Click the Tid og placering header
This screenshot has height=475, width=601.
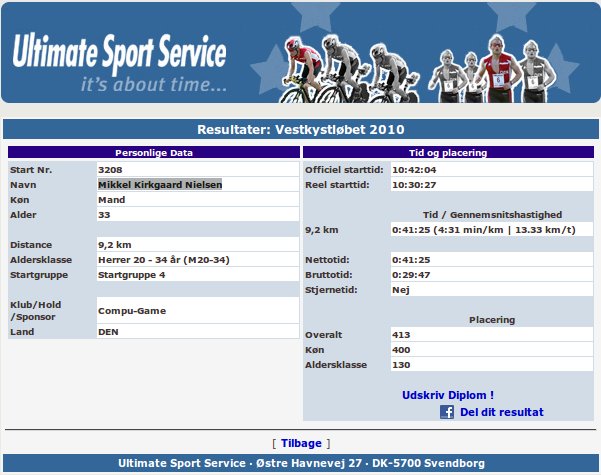[x=448, y=153]
